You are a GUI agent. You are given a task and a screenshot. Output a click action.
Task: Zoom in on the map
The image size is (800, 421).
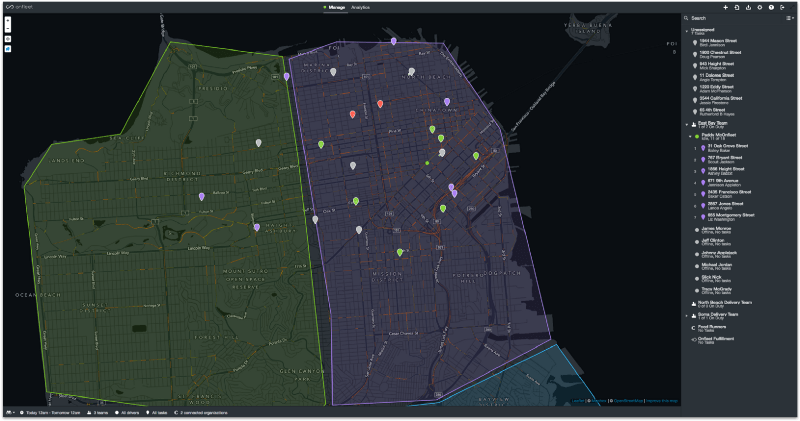[9, 19]
